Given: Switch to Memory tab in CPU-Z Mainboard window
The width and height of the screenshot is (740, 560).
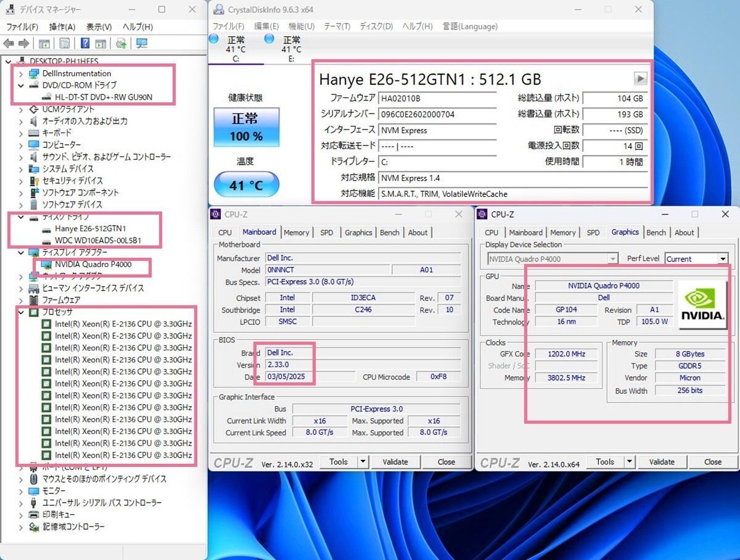Looking at the screenshot, I should click(x=296, y=233).
